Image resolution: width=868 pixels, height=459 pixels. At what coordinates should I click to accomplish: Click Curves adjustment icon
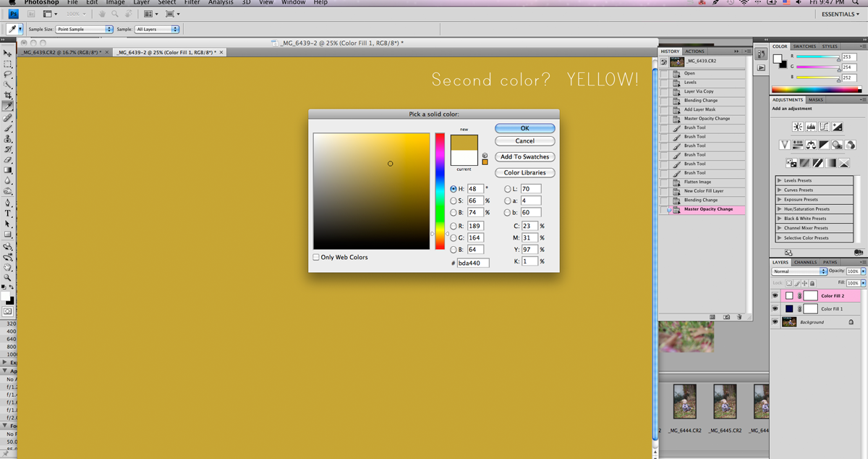click(x=824, y=127)
